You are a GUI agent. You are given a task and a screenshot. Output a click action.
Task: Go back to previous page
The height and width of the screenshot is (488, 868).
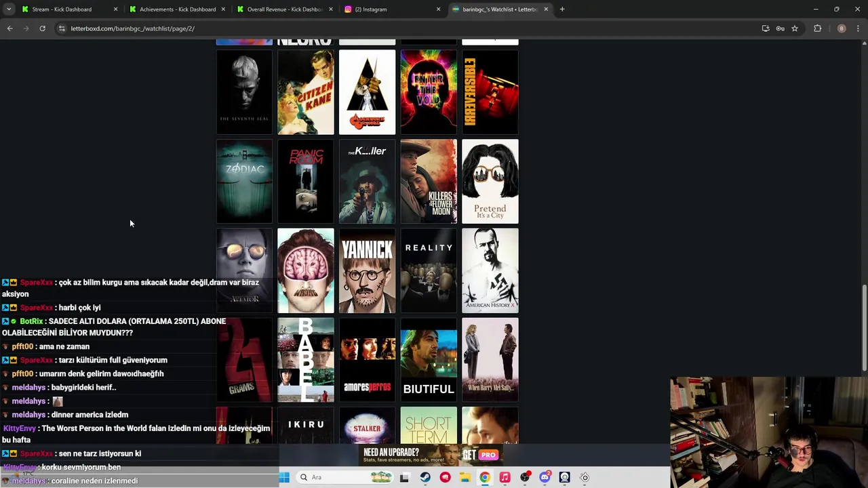(x=9, y=28)
